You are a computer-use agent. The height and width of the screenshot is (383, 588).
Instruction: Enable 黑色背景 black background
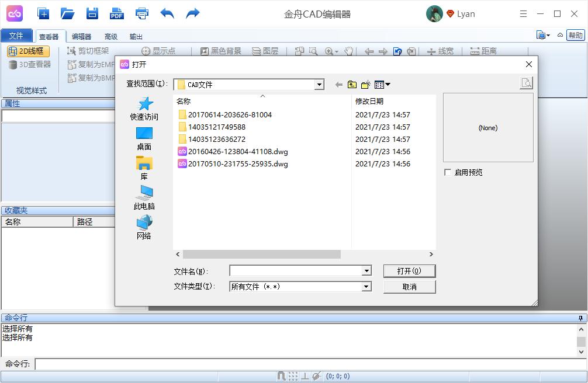pos(220,51)
